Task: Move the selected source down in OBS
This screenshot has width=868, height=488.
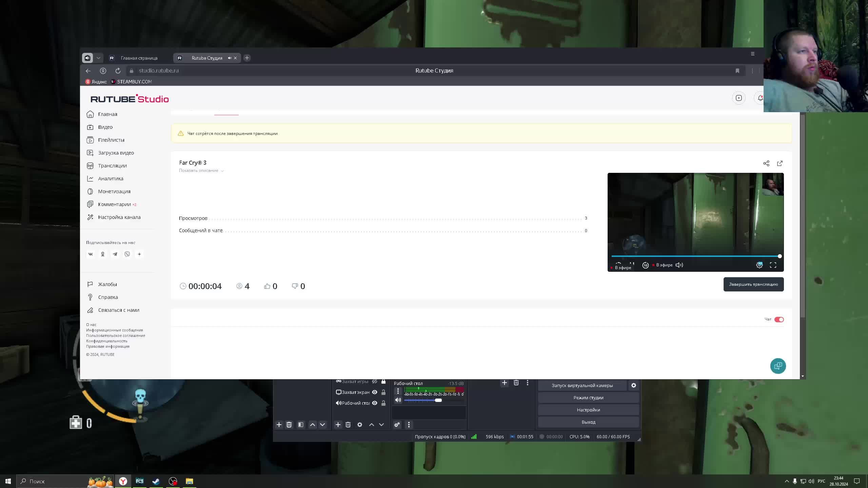Action: click(x=381, y=425)
